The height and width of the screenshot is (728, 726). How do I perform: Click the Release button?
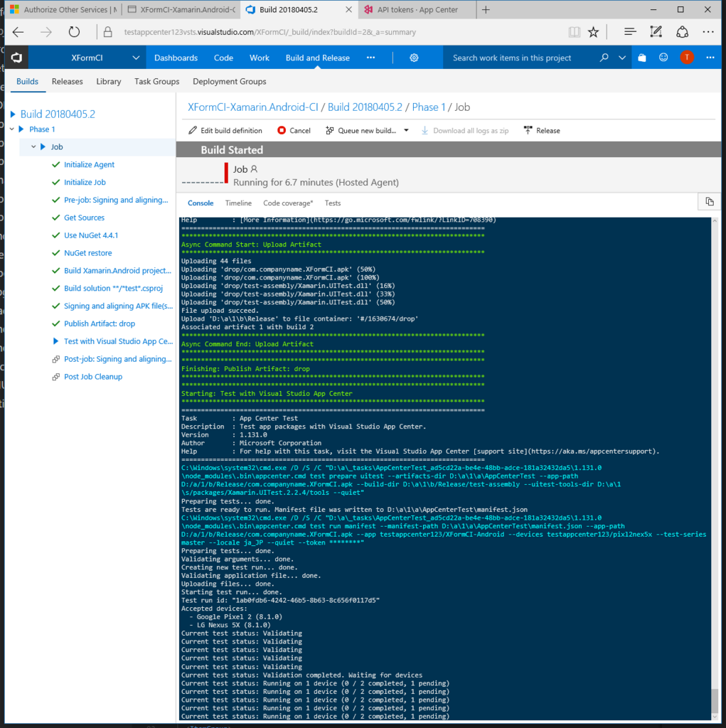click(542, 131)
